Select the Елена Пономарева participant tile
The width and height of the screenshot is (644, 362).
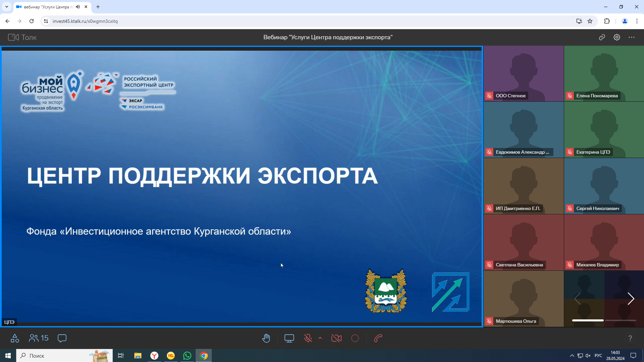click(x=604, y=73)
